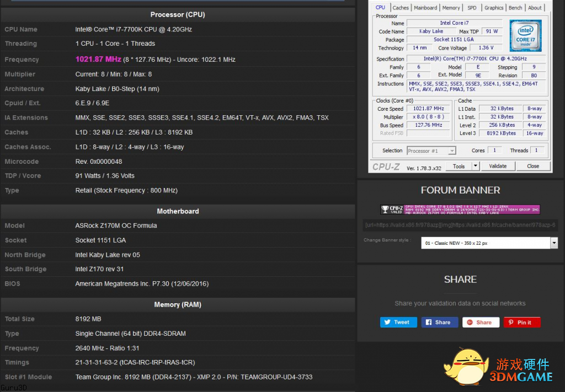
Task: Click the 'Motherboard' section header
Action: [178, 211]
